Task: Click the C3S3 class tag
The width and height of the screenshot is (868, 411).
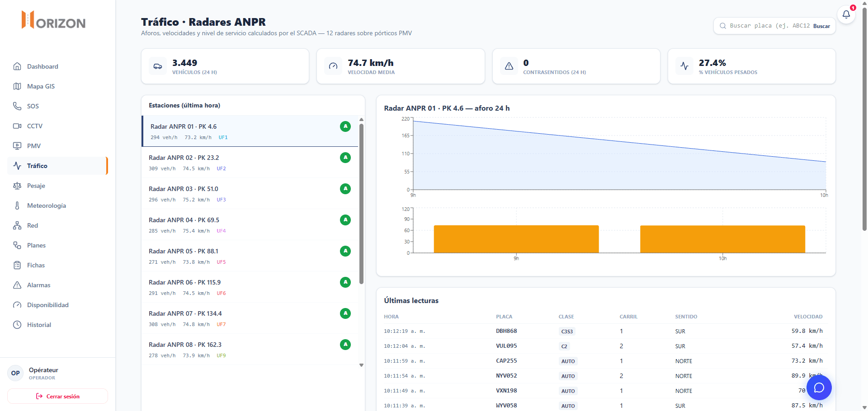Action: point(567,332)
